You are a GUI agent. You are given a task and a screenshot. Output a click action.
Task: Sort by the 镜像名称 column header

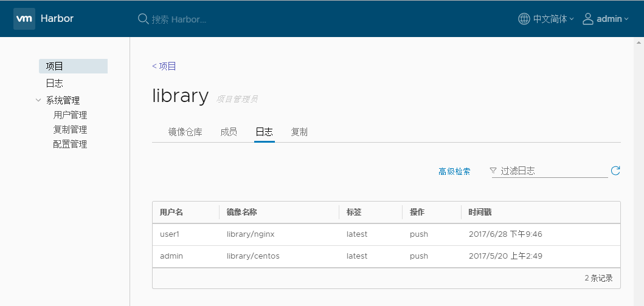pos(242,212)
